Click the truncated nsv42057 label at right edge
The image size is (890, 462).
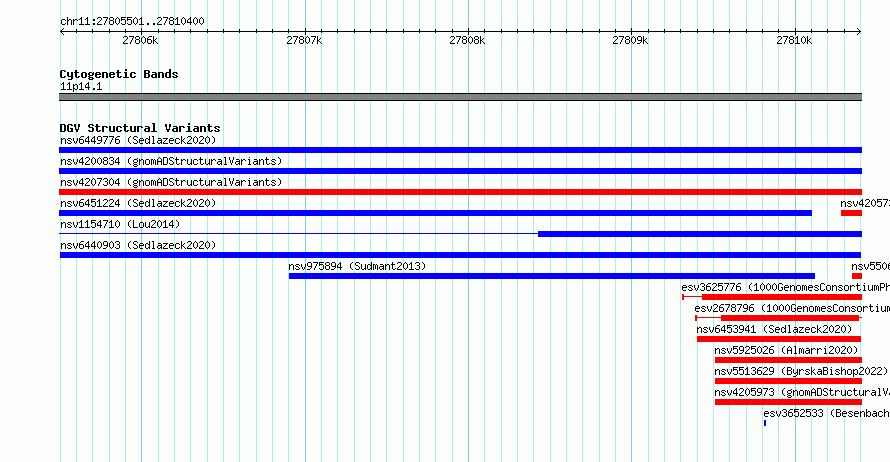coord(865,203)
